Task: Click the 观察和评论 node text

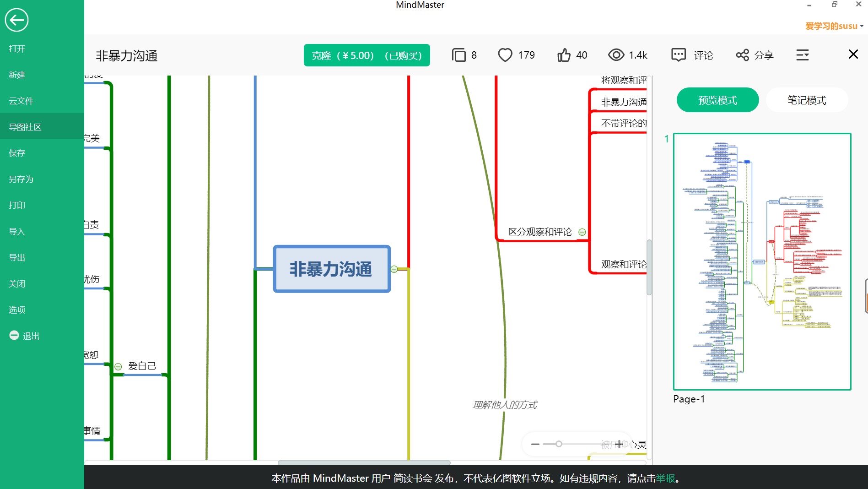Action: point(624,264)
